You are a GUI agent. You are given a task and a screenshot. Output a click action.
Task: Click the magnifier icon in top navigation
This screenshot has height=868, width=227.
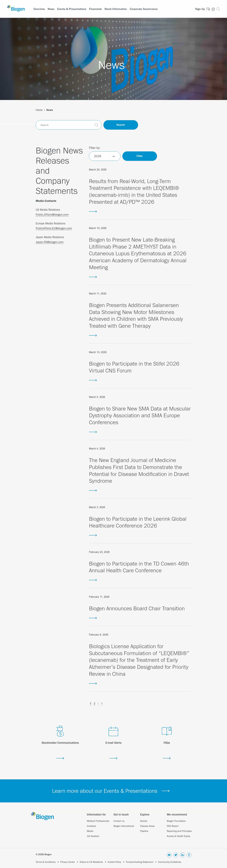click(x=218, y=9)
